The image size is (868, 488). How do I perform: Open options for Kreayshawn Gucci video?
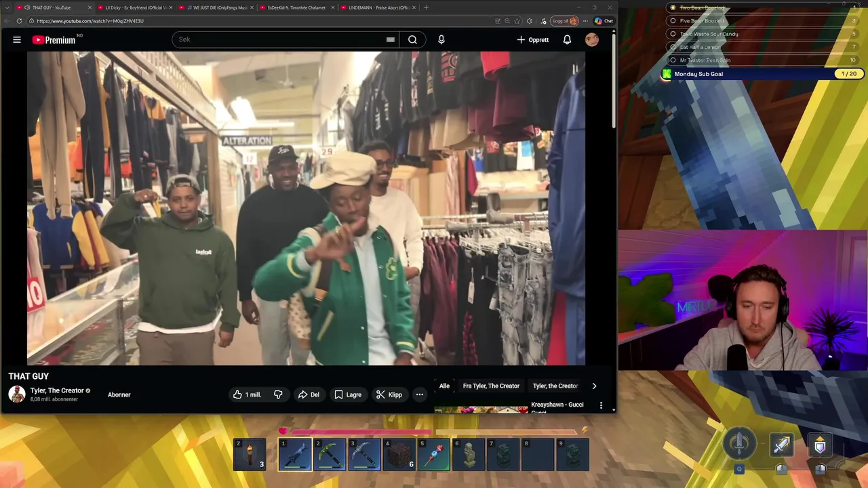pyautogui.click(x=601, y=405)
